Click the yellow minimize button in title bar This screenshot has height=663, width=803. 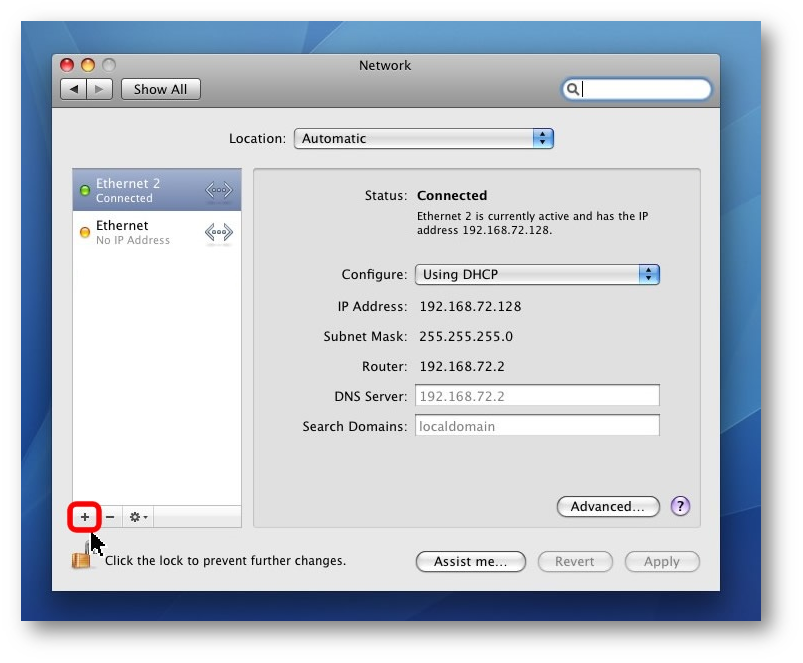click(87, 65)
